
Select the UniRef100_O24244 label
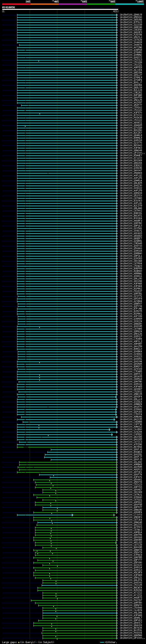(x=131, y=432)
